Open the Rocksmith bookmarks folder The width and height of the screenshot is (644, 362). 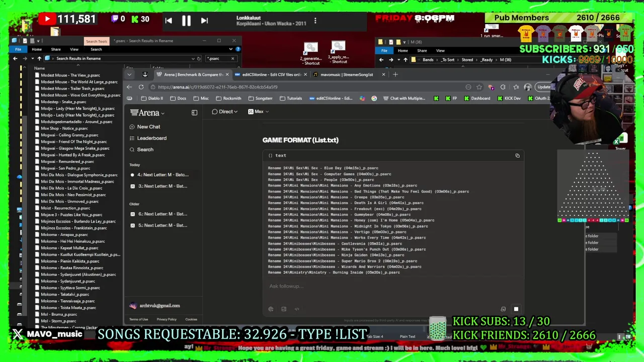pyautogui.click(x=228, y=99)
